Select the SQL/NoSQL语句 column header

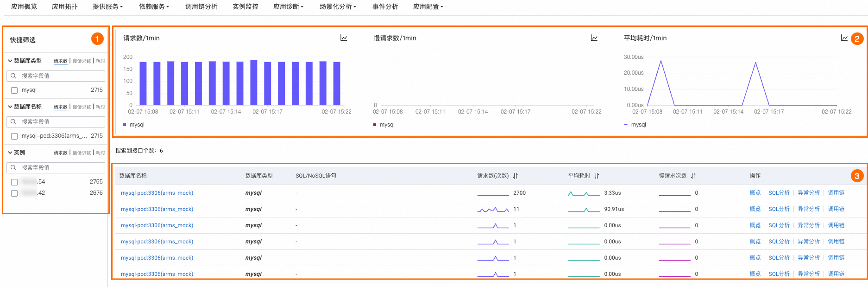(x=316, y=176)
